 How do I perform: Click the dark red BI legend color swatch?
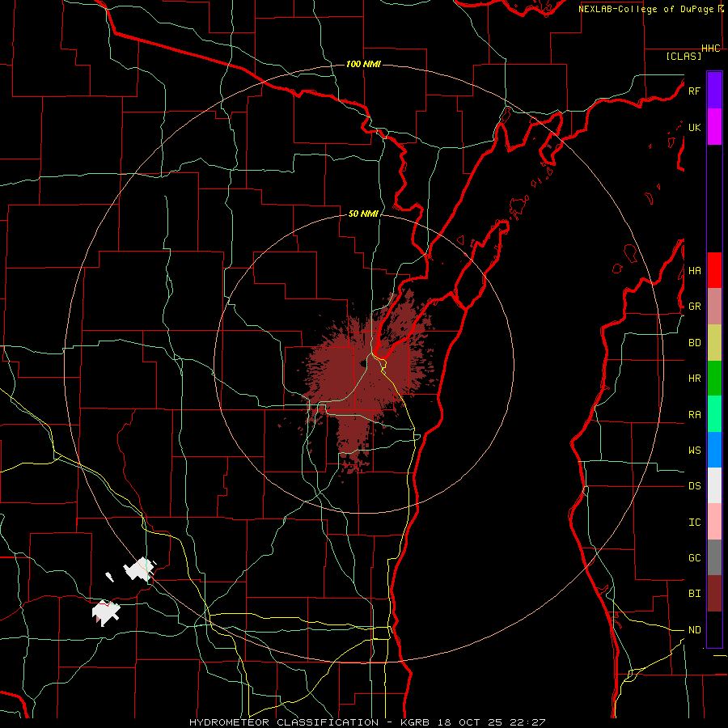pos(714,594)
